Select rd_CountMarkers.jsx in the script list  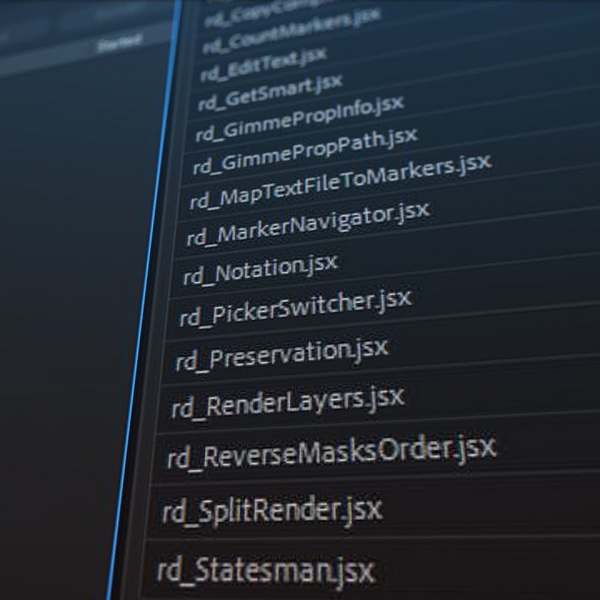point(292,31)
